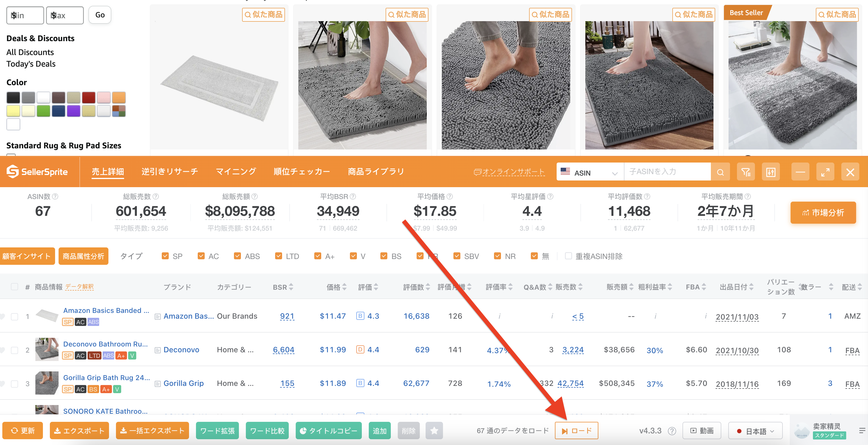Click the 子ASINを入力 input field
Screen dimensions: 868x445
(667, 172)
